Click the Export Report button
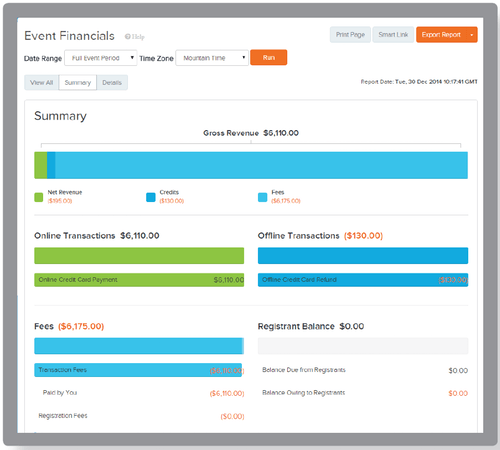The width and height of the screenshot is (500, 450). click(441, 35)
